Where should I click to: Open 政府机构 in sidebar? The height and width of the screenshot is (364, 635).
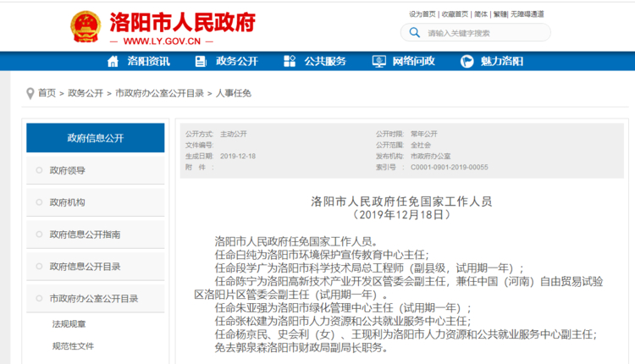click(x=95, y=202)
